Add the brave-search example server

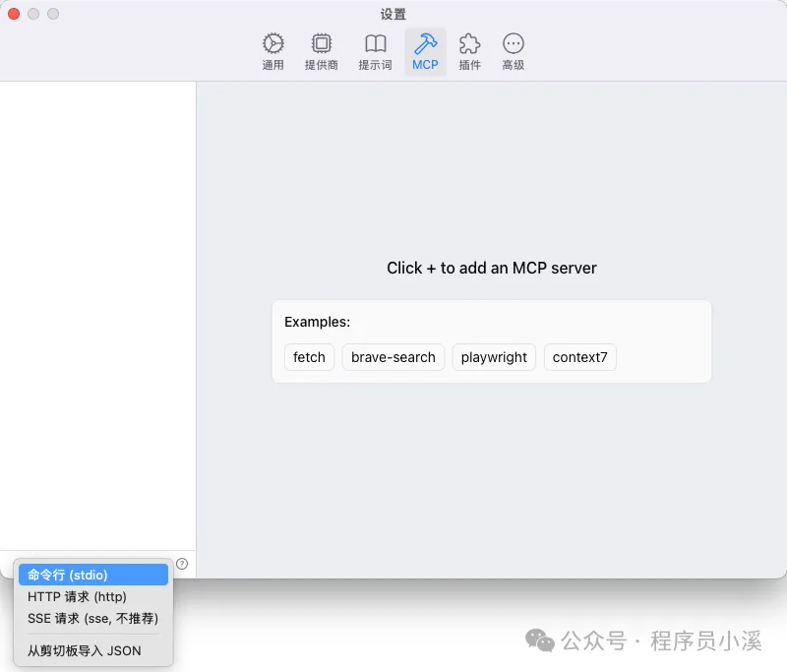[393, 357]
